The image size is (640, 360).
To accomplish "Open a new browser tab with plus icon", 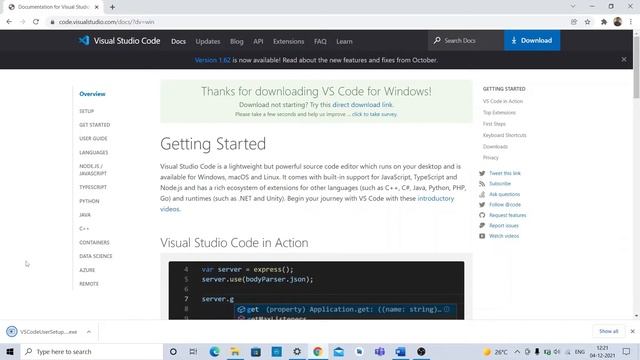I will [112, 7].
